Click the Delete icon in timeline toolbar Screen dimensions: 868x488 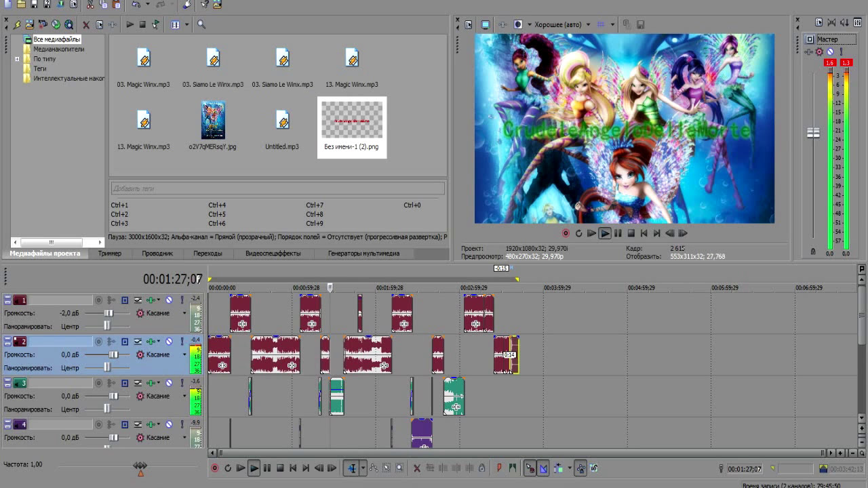tap(417, 468)
